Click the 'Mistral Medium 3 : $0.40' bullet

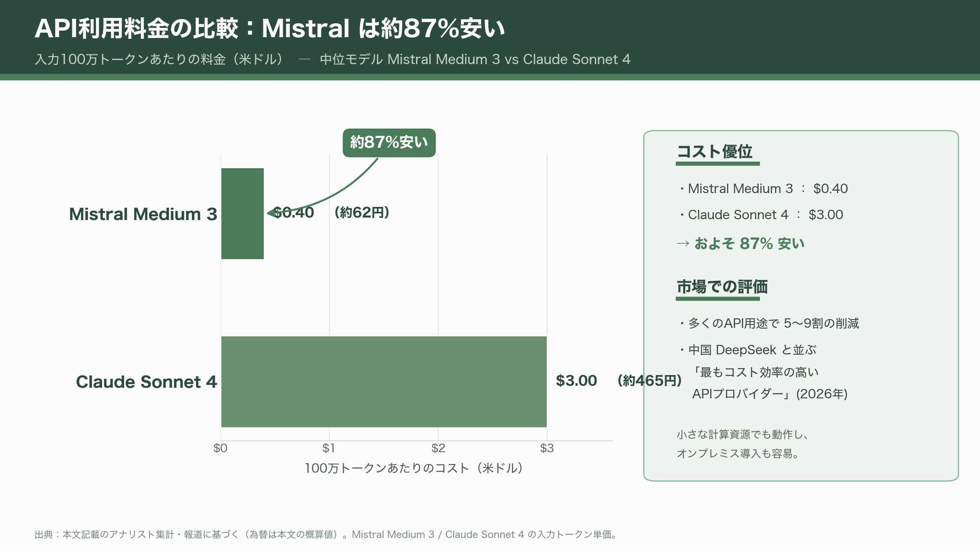coord(763,189)
